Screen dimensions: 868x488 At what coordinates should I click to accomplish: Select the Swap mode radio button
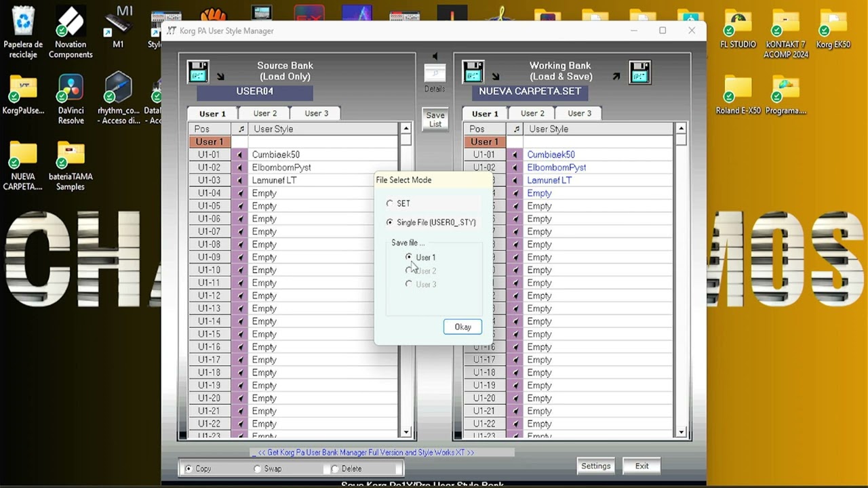click(257, 468)
